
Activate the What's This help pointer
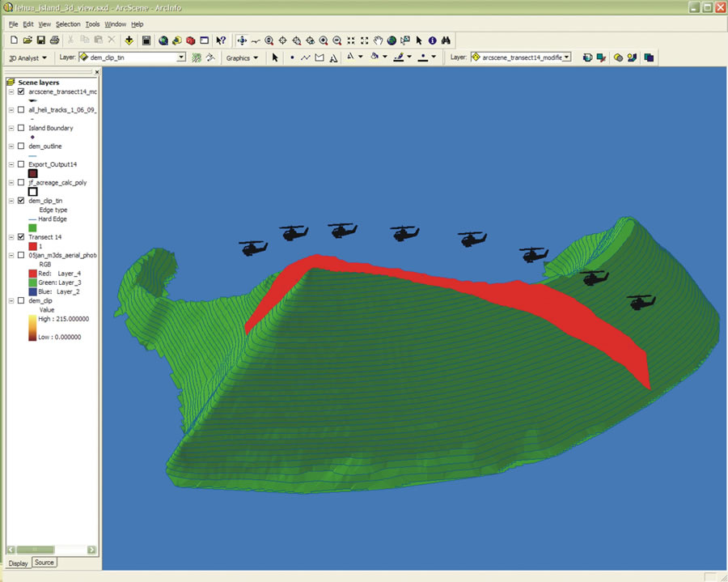[x=221, y=40]
